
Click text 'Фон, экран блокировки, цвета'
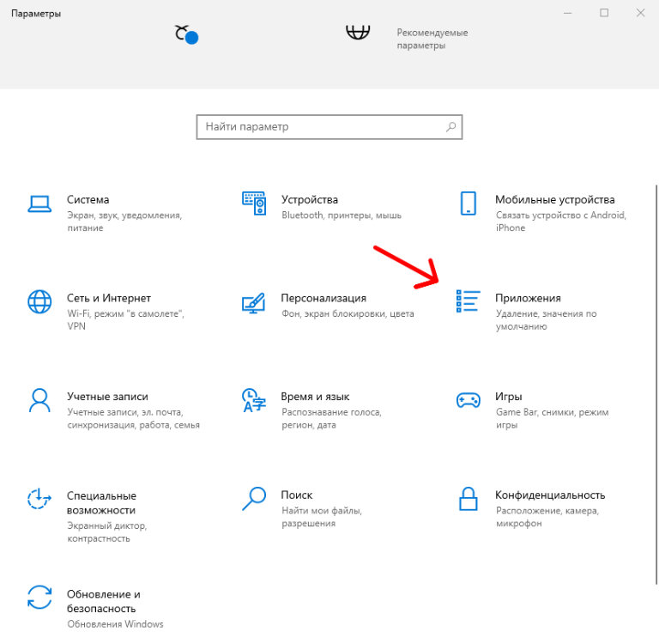pos(348,313)
